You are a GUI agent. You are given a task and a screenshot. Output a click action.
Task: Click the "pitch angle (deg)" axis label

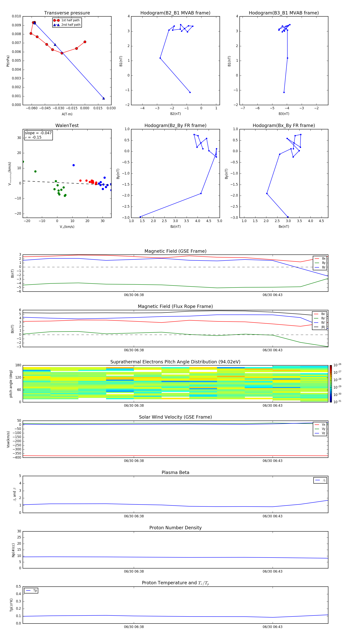point(11,384)
